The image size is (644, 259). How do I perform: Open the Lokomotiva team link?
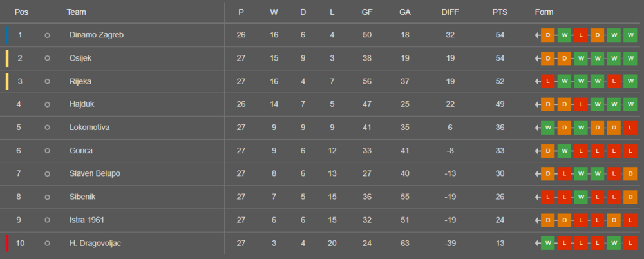pyautogui.click(x=90, y=128)
